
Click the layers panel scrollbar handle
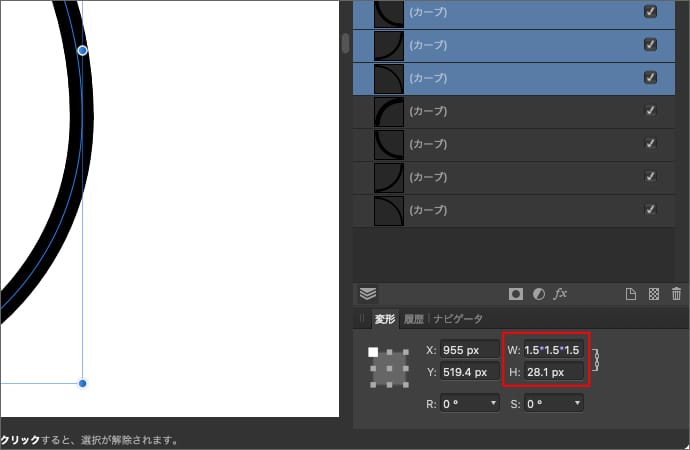tap(345, 43)
